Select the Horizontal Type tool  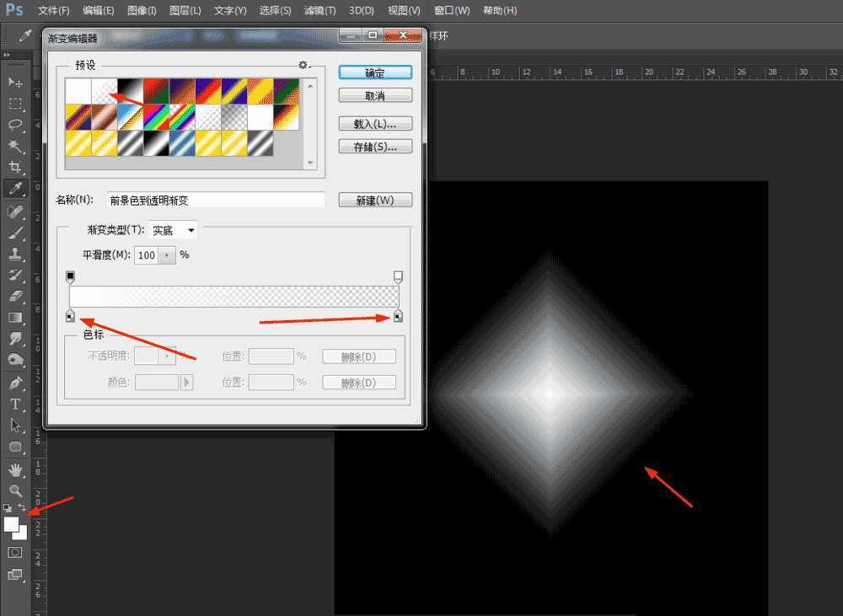click(15, 404)
